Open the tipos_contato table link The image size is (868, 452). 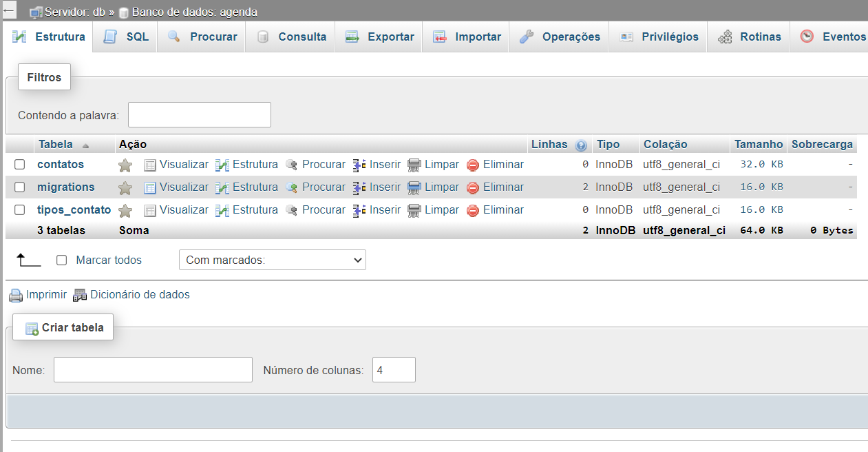tap(74, 210)
